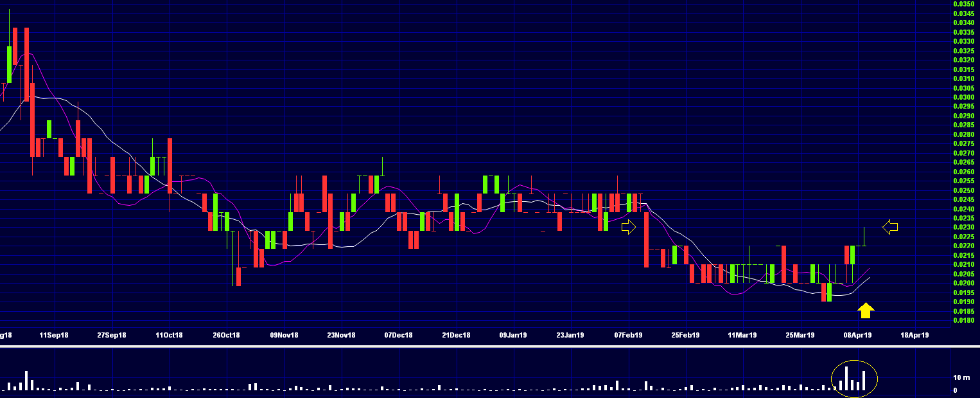Viewport: 980px width, 398px height.
Task: Select the 26Oct18 date axis label
Action: (226, 335)
